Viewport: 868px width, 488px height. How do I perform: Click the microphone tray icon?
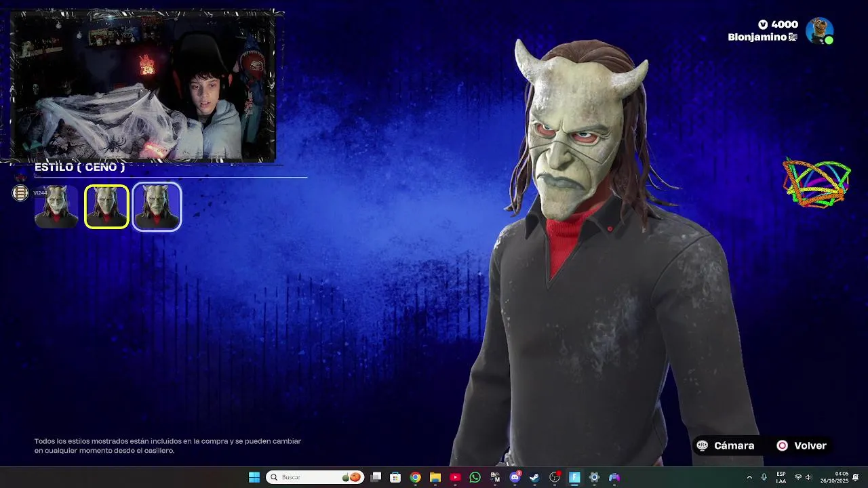point(764,477)
